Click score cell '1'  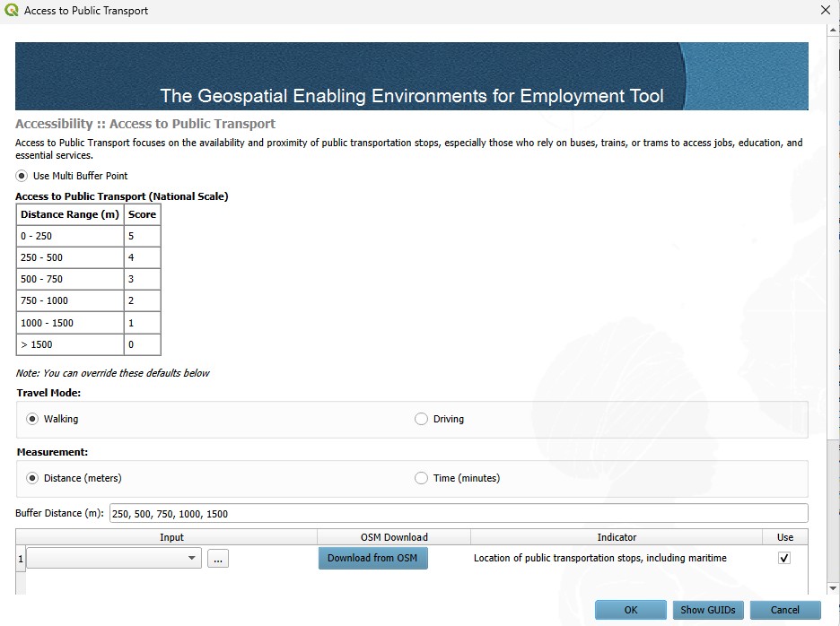point(142,323)
